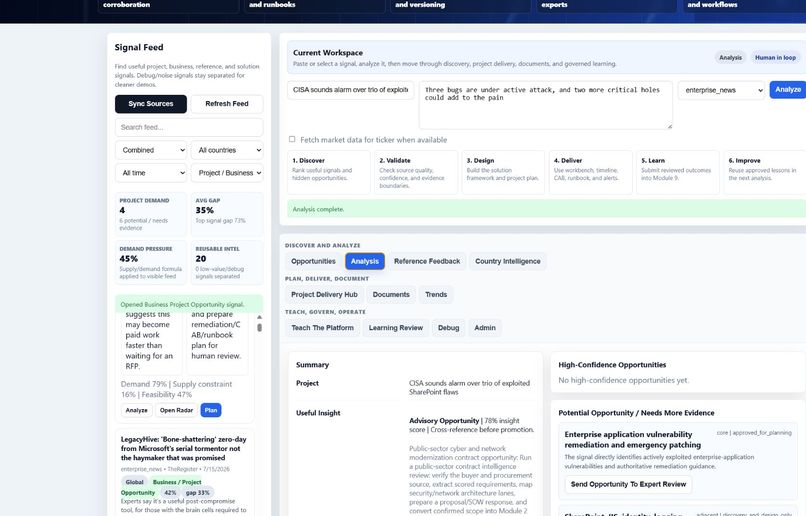Viewport: 806px width, 516px height.
Task: Switch to the Opportunities tab
Action: point(313,261)
